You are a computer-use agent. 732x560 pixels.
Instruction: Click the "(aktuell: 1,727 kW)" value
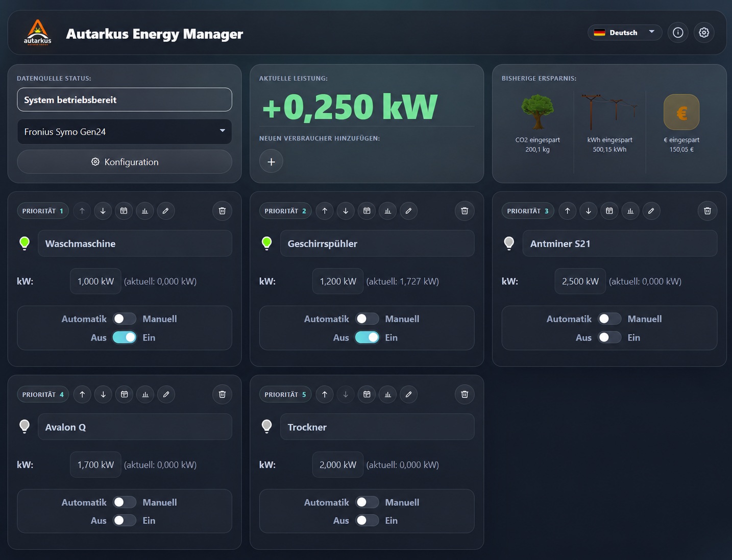pyautogui.click(x=403, y=281)
